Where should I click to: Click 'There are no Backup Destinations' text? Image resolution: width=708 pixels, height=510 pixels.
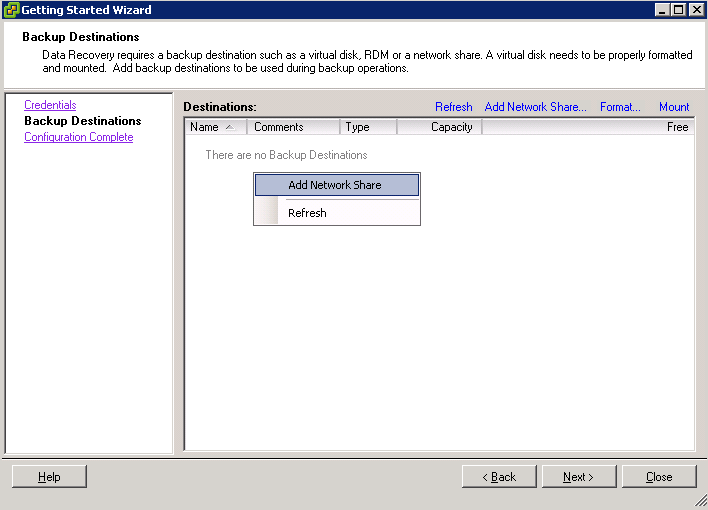click(x=286, y=155)
